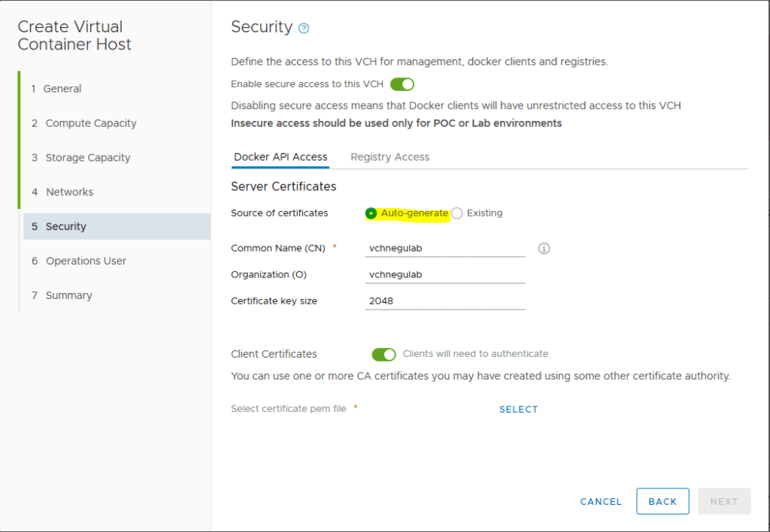Click the Certificate key size field
The image size is (770, 532).
[x=445, y=301]
